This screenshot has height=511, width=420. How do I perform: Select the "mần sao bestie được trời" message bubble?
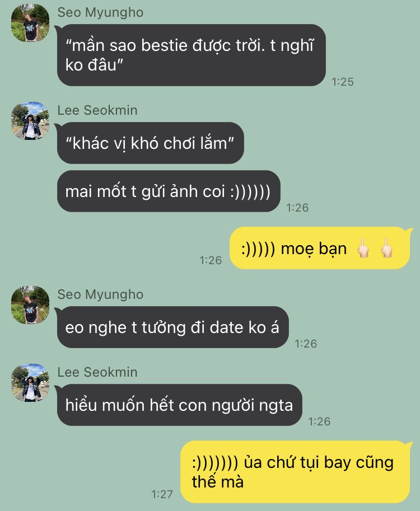click(x=191, y=55)
